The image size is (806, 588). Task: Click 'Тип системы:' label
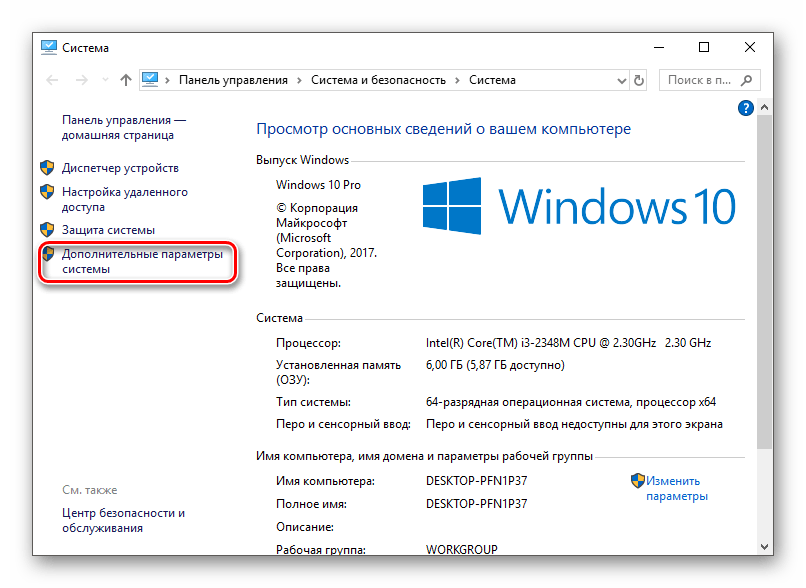pos(313,402)
